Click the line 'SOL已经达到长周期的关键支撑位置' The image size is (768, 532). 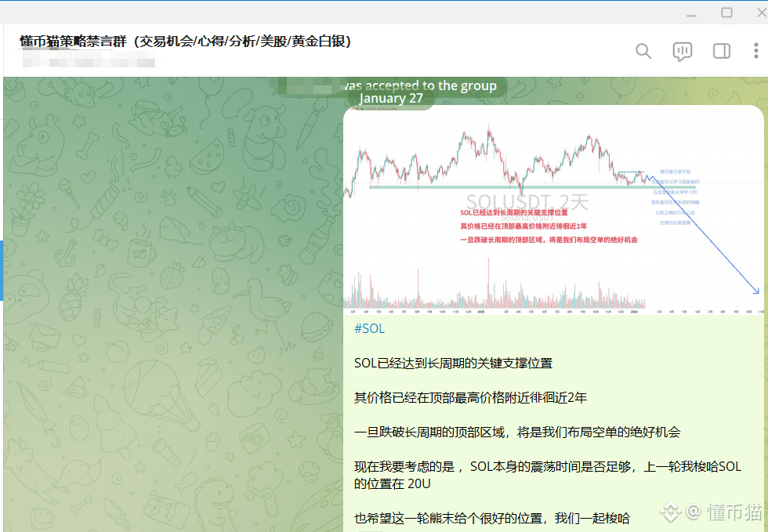[453, 363]
